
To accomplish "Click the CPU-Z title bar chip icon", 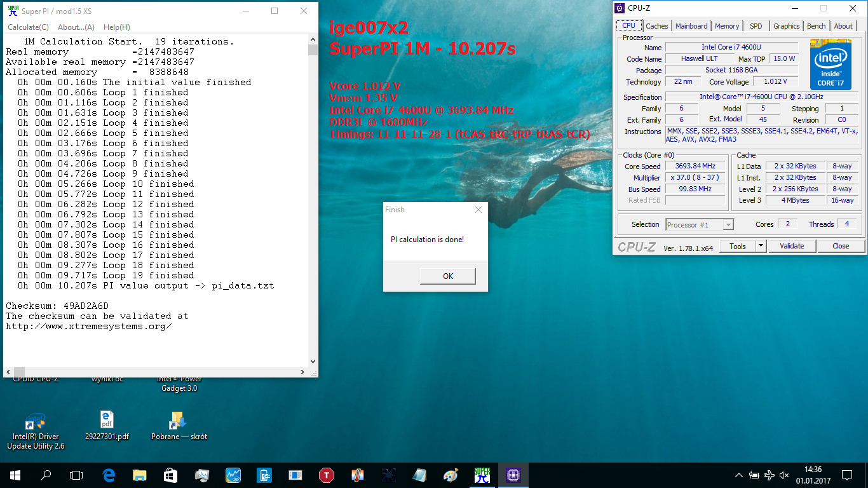I will click(620, 8).
